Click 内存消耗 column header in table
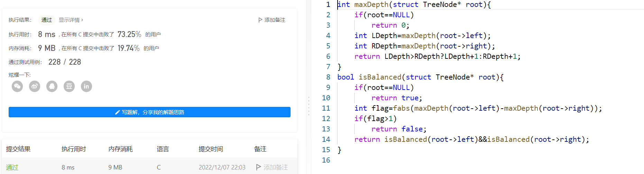Screen dimensions: 644x174 point(120,149)
